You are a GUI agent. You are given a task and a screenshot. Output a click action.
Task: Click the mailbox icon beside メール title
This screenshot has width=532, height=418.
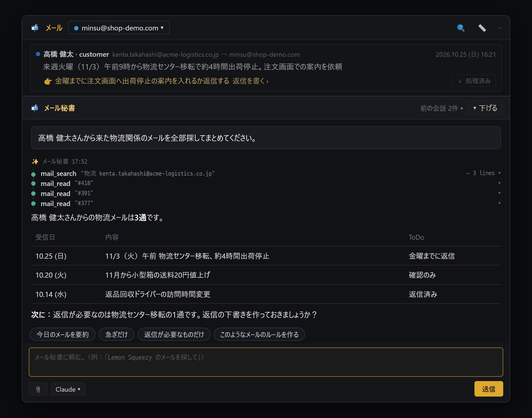click(35, 28)
